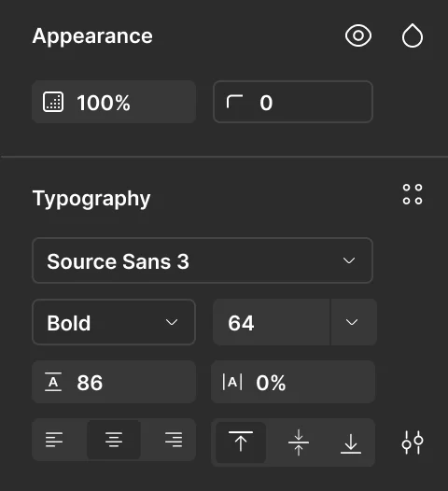
Task: Open blend mode droplet icon
Action: click(413, 35)
